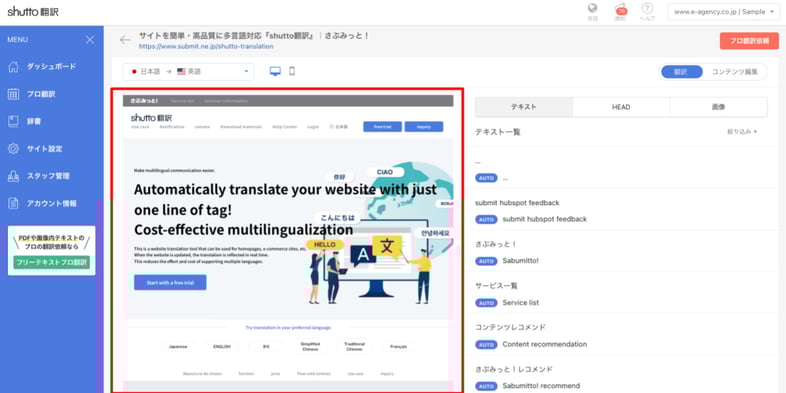Close the MENU sidebar with X
The image size is (786, 393).
click(90, 40)
